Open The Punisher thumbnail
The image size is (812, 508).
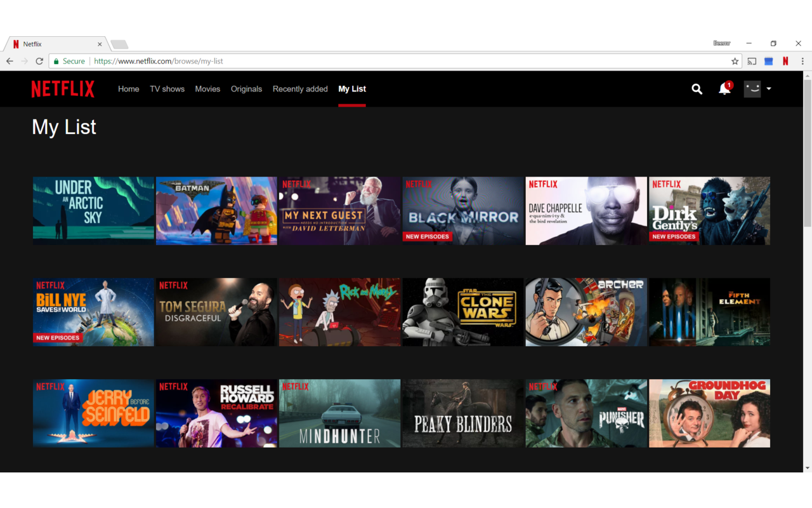point(586,413)
